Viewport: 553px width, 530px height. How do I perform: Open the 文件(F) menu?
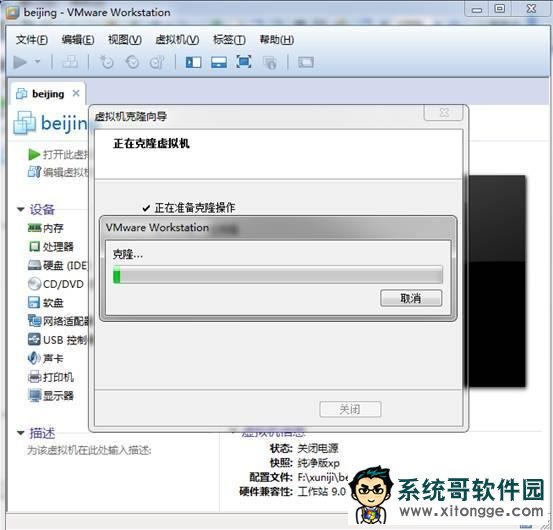(32, 39)
